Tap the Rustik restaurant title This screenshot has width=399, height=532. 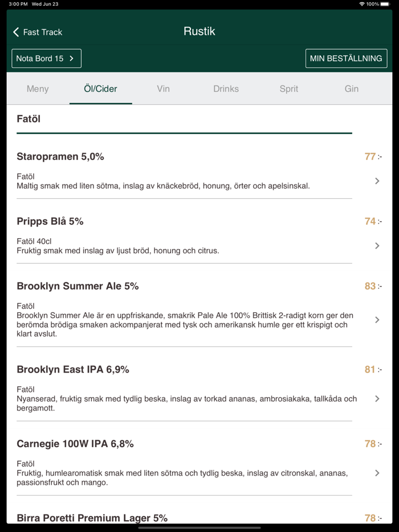(x=199, y=31)
